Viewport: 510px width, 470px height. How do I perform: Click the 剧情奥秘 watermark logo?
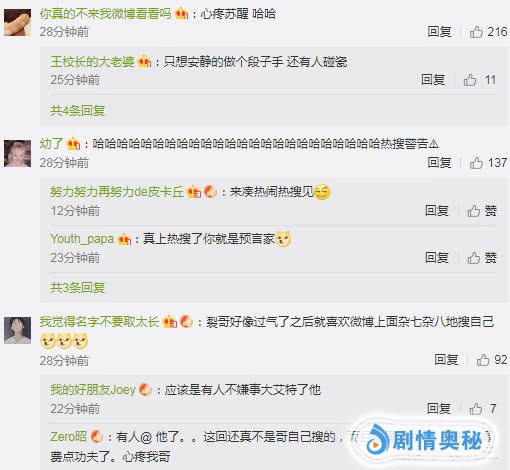(x=423, y=440)
